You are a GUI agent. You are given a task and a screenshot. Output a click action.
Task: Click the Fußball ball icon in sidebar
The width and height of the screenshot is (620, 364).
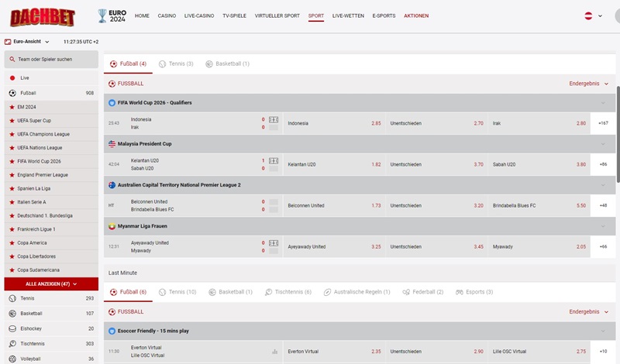[12, 93]
